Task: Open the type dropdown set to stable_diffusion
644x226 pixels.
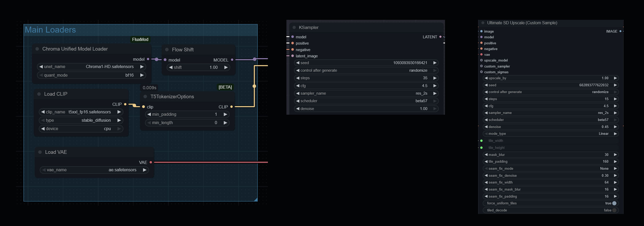Action: point(81,120)
